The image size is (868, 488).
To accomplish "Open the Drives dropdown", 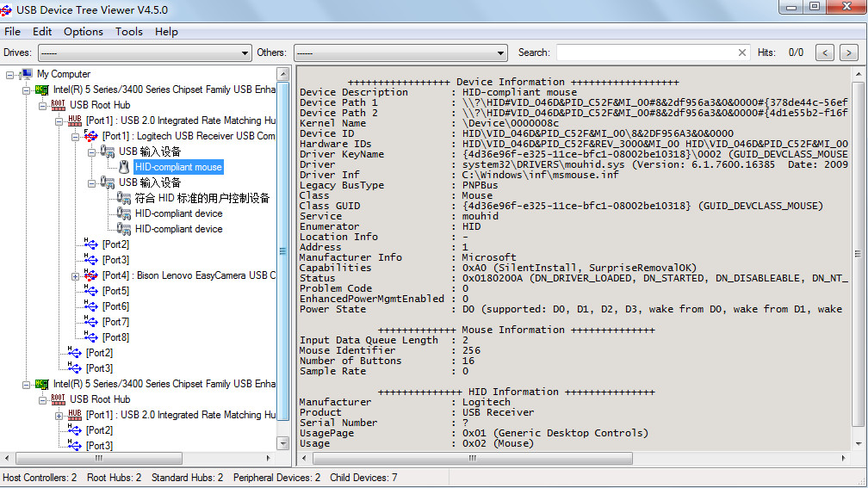I will pos(145,53).
